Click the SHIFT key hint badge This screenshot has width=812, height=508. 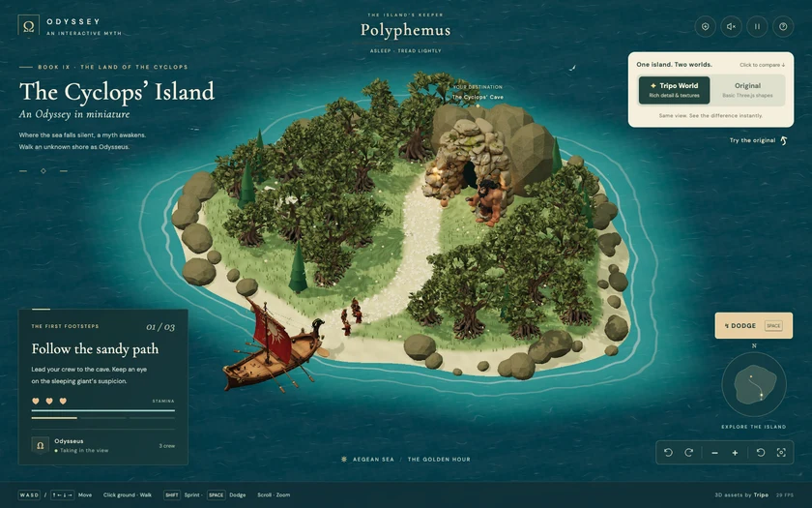[172, 495]
